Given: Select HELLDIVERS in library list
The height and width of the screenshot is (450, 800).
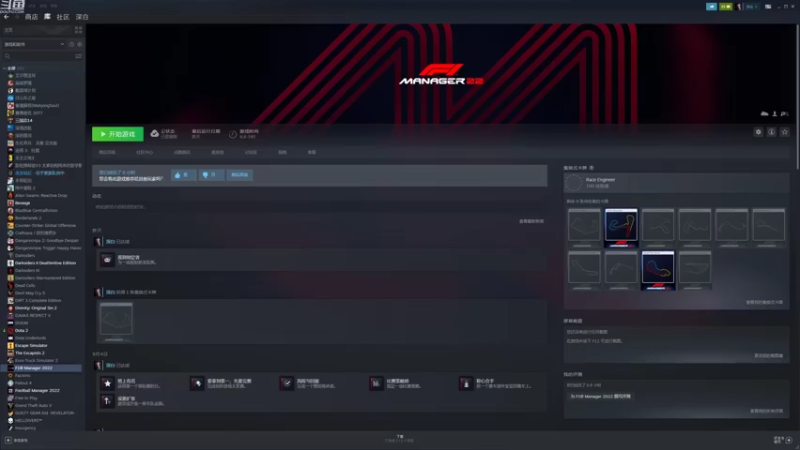Looking at the screenshot, I should tap(28, 420).
